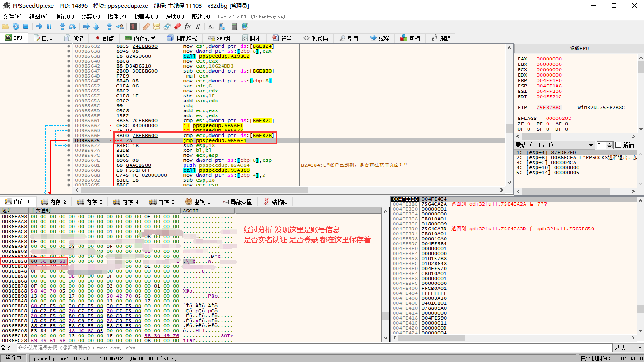Click the Open file folder icon
644x362 pixels.
(5, 27)
